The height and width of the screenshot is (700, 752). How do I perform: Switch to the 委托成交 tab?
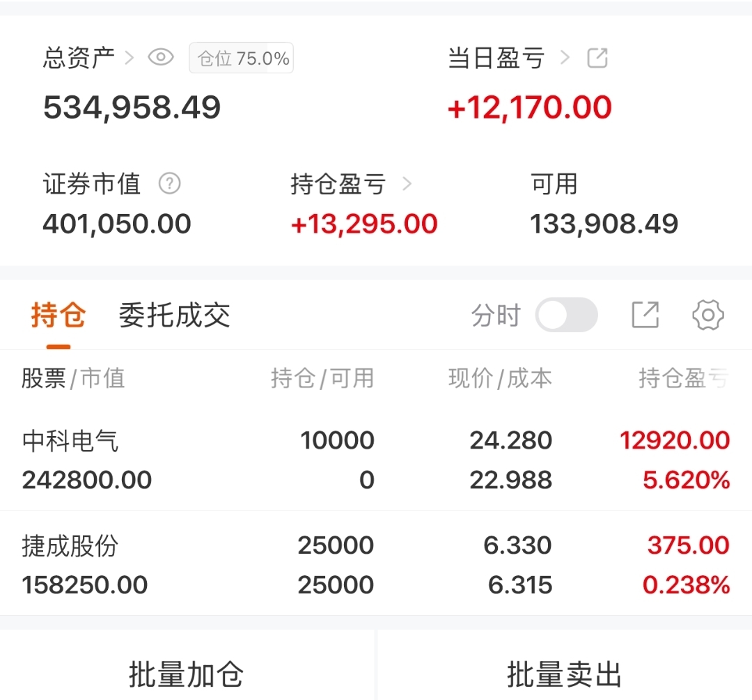pos(174,316)
